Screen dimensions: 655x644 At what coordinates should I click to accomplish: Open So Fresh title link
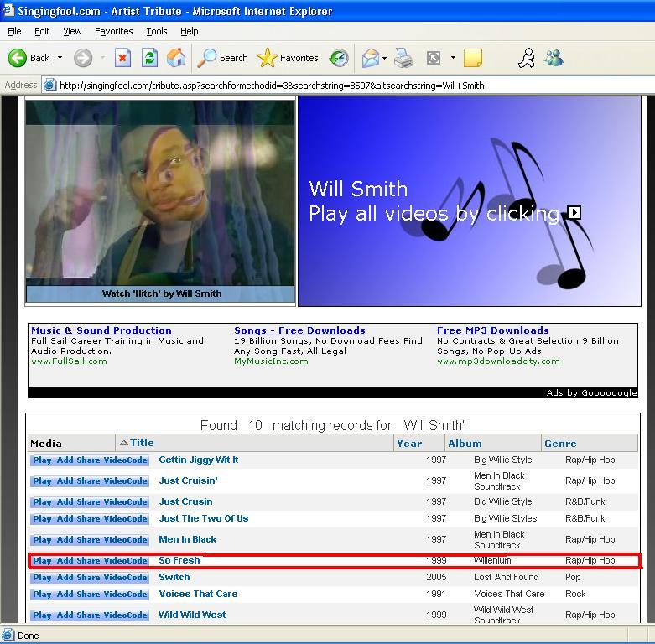click(x=179, y=560)
